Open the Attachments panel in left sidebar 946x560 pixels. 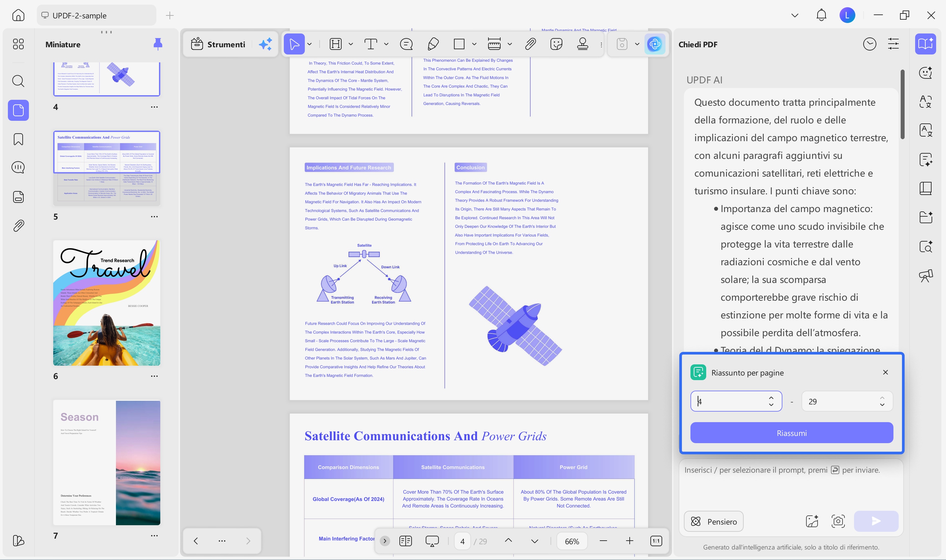(18, 226)
